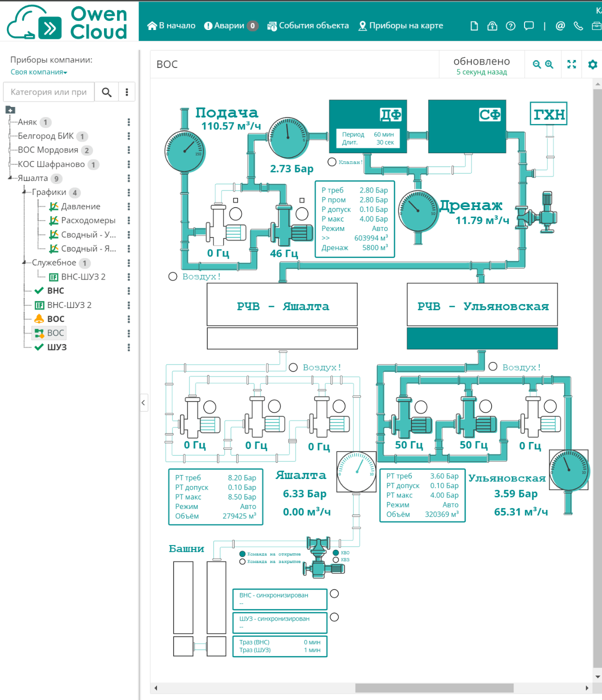Select the 'Команда на открытие' radio indicator
Viewport: 602px width, 700px height.
(242, 554)
